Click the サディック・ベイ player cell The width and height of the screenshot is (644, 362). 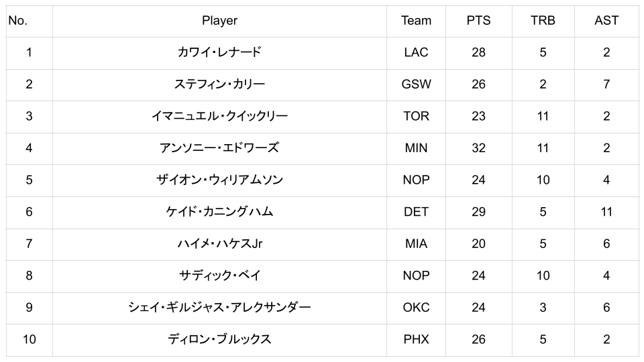[x=219, y=276]
